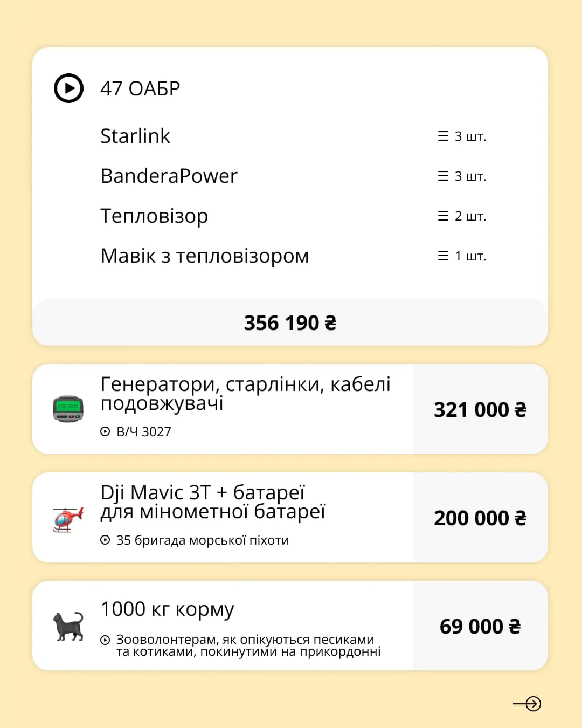Click the 69 000 ₴ amount box

[480, 626]
